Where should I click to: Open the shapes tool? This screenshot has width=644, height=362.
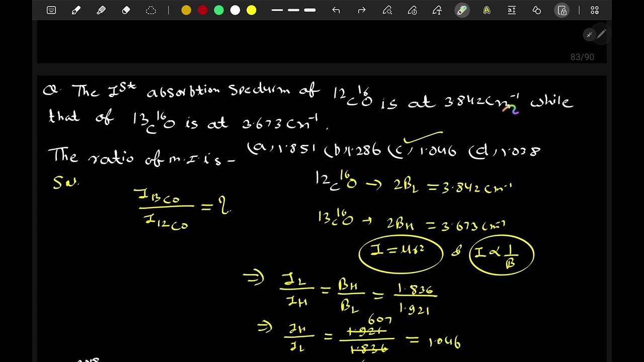click(x=537, y=10)
